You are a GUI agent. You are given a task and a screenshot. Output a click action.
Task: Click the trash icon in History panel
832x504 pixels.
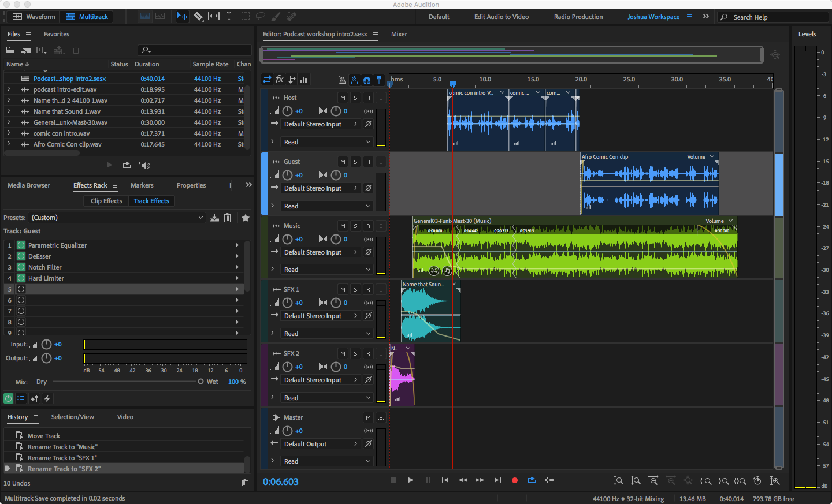(x=244, y=483)
